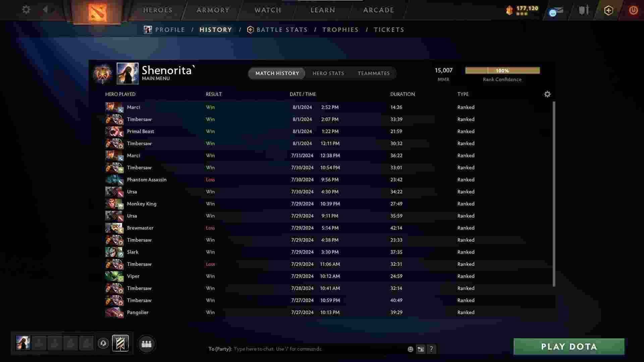Click the match list scrollbar
The height and width of the screenshot is (362, 644).
[x=554, y=194]
